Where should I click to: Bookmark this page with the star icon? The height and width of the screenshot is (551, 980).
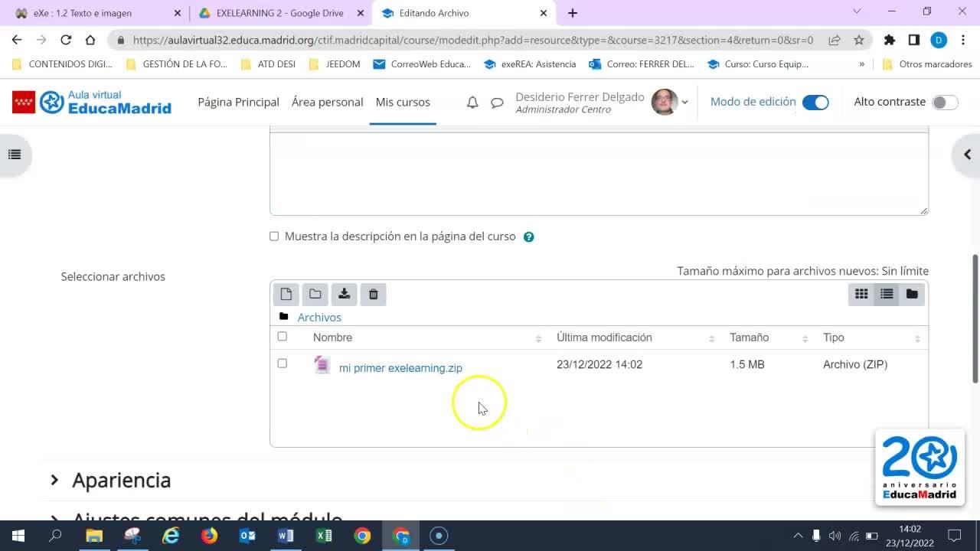(x=859, y=40)
